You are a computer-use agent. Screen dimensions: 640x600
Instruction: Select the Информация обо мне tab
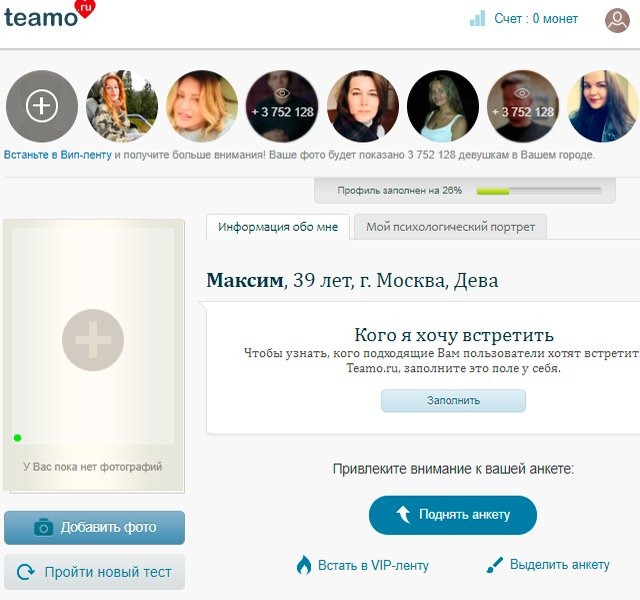coord(278,227)
